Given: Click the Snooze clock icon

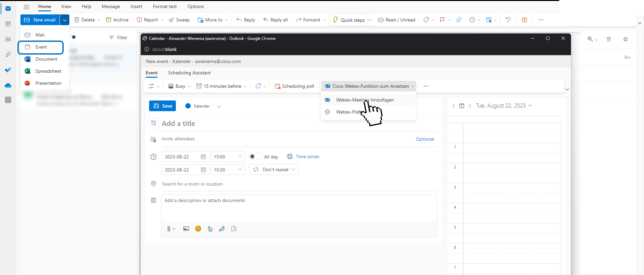Looking at the screenshot, I should 472,20.
